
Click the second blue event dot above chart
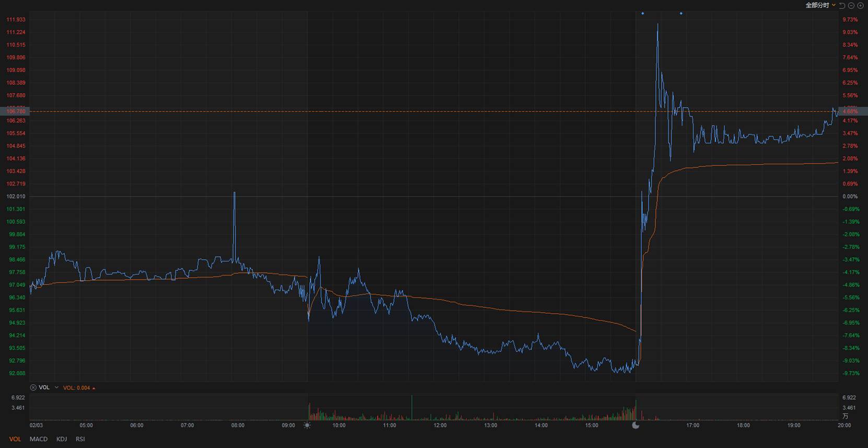(681, 14)
